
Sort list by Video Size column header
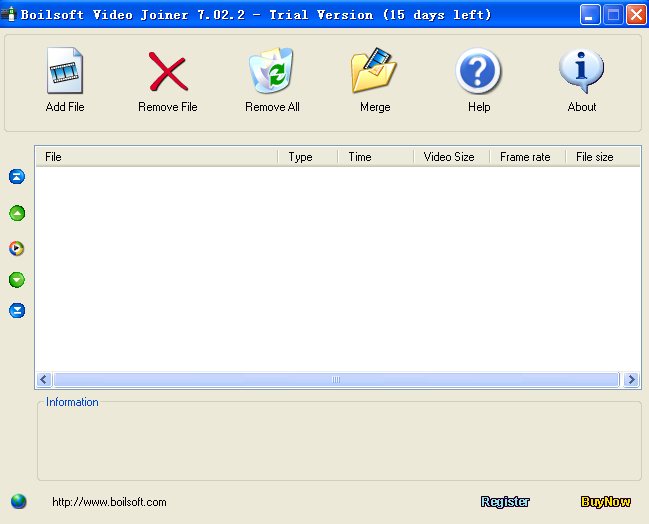(x=452, y=157)
